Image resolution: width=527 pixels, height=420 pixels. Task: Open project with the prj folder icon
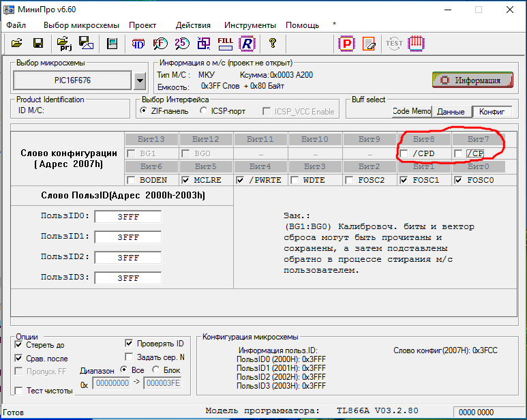tap(65, 44)
